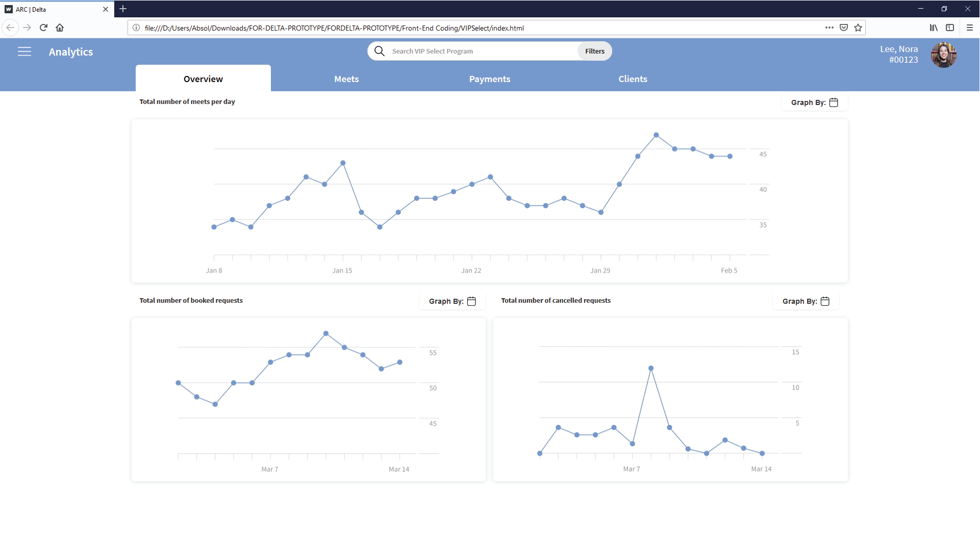The image size is (980, 551).
Task: Click the search magnifier icon
Action: pyautogui.click(x=380, y=51)
